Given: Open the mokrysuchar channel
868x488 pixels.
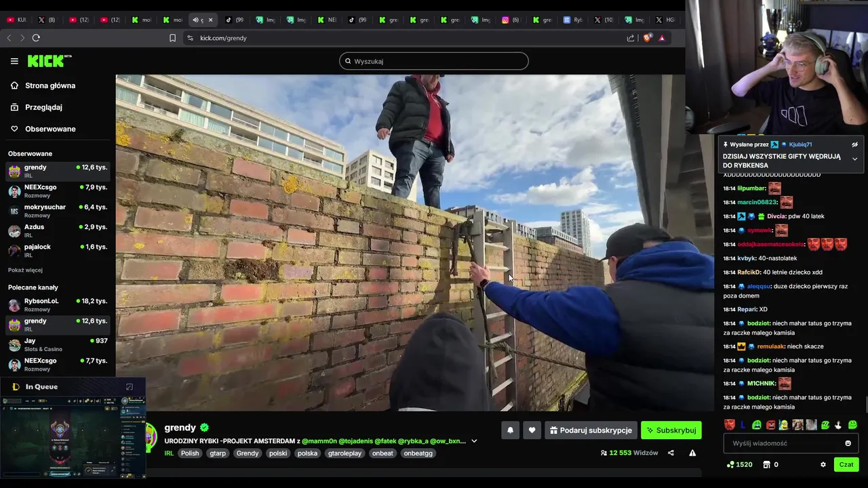Looking at the screenshot, I should tap(58, 211).
